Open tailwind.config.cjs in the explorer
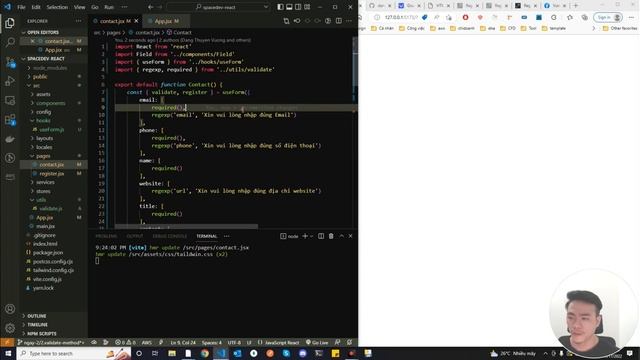640x360 pixels. point(53,270)
